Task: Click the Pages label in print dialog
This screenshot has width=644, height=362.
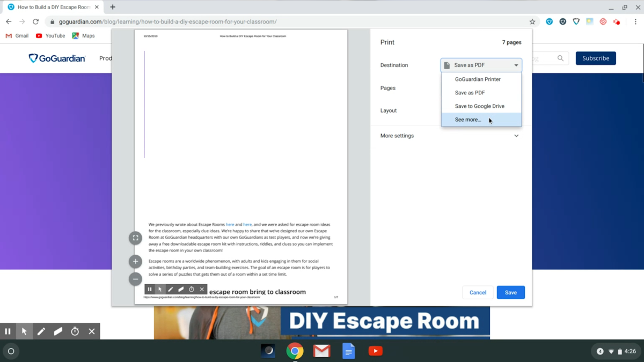Action: click(x=388, y=88)
